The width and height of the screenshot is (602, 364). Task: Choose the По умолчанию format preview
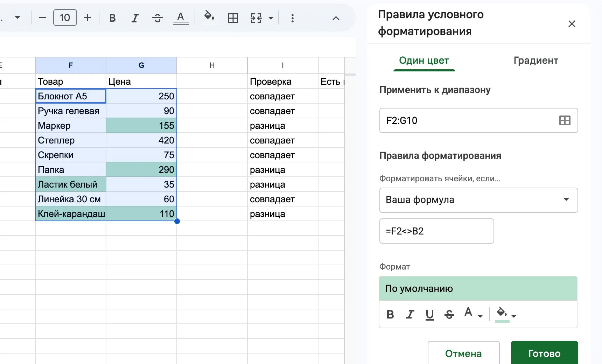(x=478, y=288)
